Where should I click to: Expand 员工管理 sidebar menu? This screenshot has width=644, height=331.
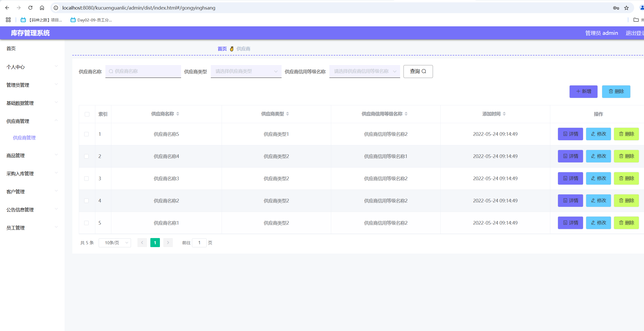pos(32,228)
